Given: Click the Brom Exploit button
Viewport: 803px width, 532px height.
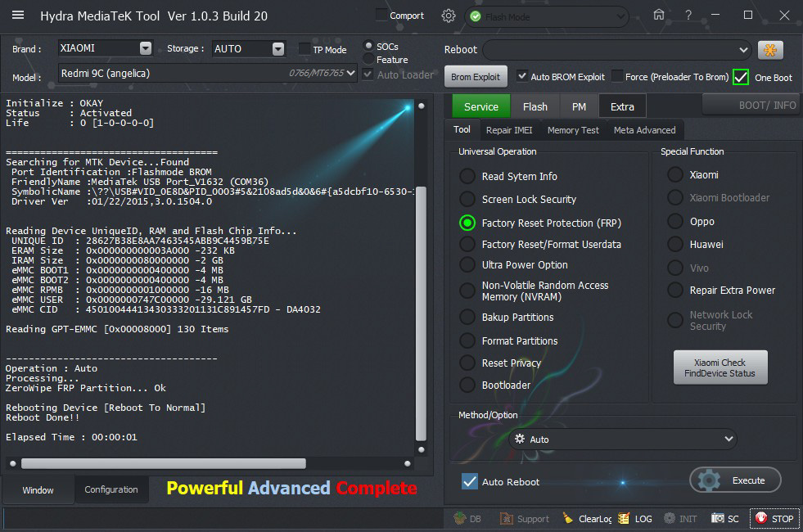Looking at the screenshot, I should (x=476, y=76).
